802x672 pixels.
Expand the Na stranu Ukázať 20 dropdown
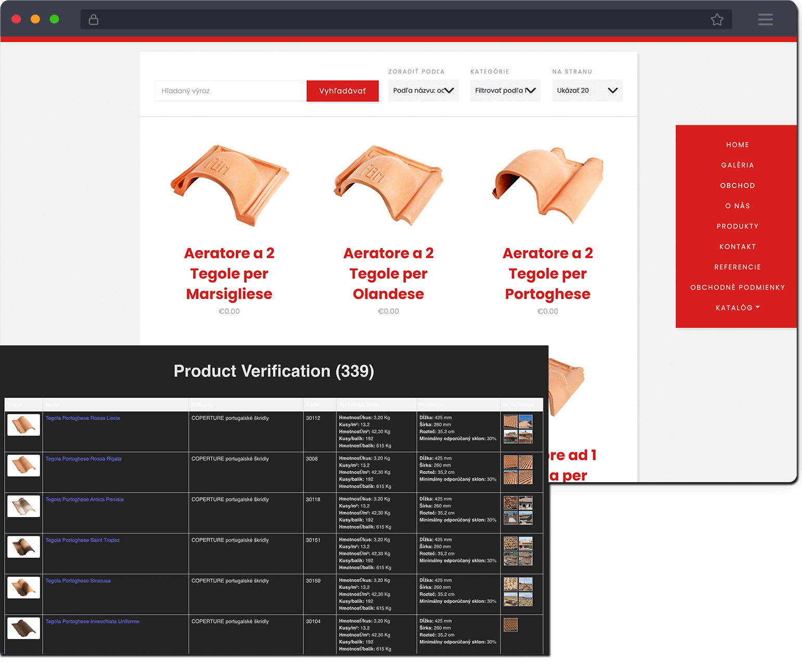pyautogui.click(x=587, y=91)
